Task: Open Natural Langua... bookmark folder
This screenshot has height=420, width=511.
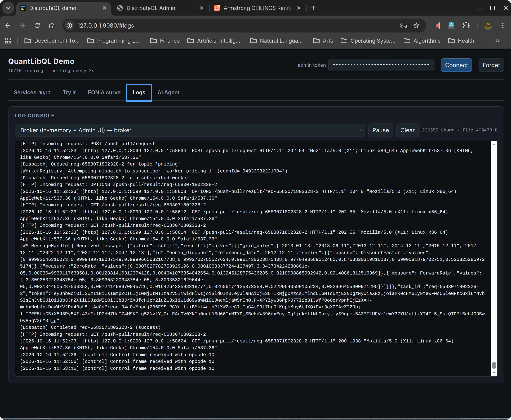Action: pyautogui.click(x=276, y=41)
